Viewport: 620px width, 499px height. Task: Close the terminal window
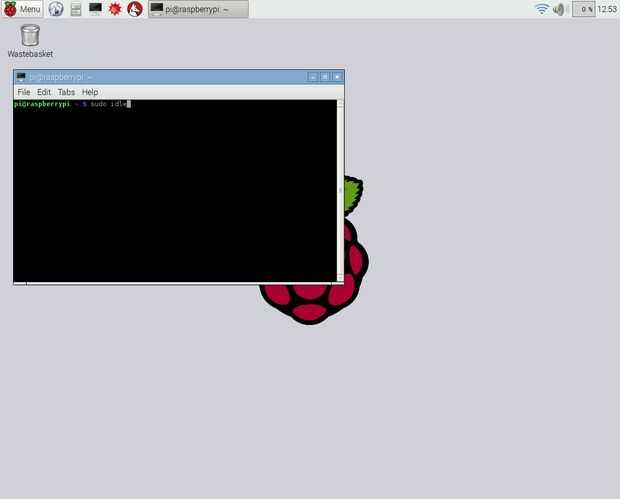337,77
